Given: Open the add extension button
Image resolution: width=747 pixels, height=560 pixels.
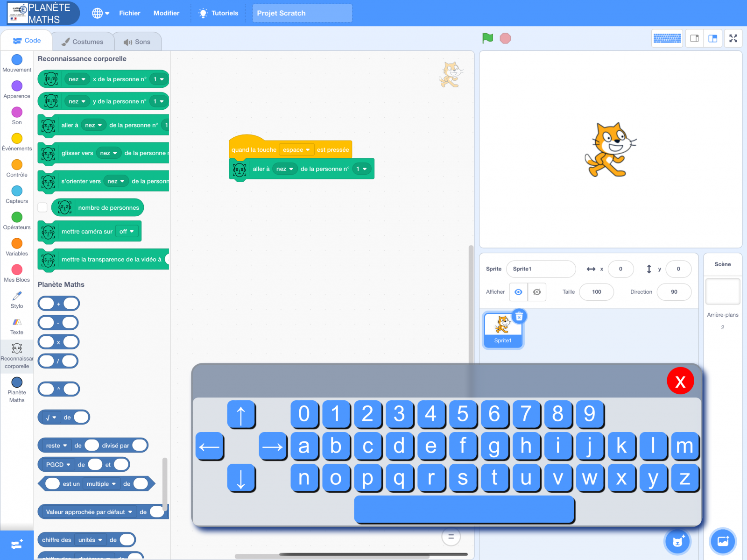Looking at the screenshot, I should click(17, 545).
